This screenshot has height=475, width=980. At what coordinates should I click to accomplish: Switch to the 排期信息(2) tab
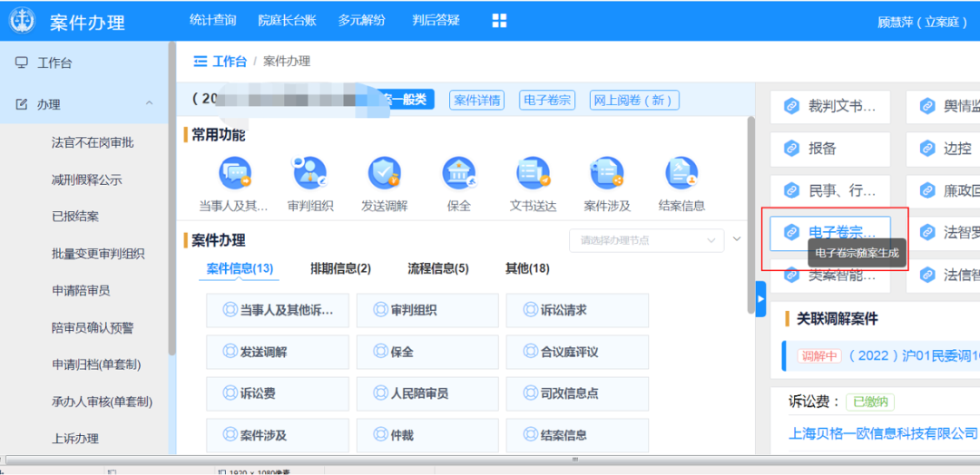coord(340,269)
